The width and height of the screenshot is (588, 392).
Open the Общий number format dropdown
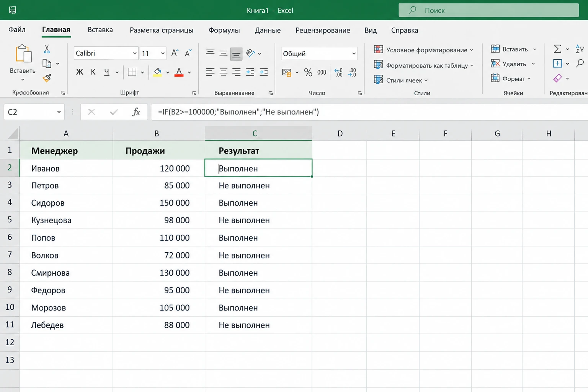[354, 54]
